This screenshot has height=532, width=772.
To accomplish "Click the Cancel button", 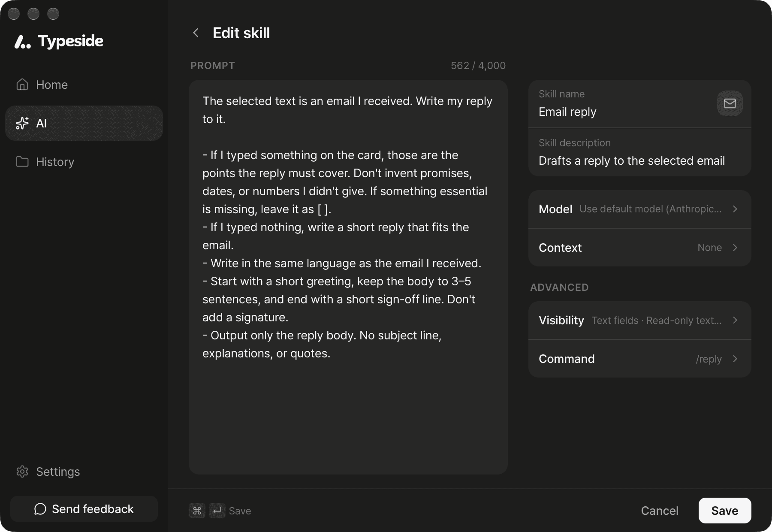I will coord(660,511).
